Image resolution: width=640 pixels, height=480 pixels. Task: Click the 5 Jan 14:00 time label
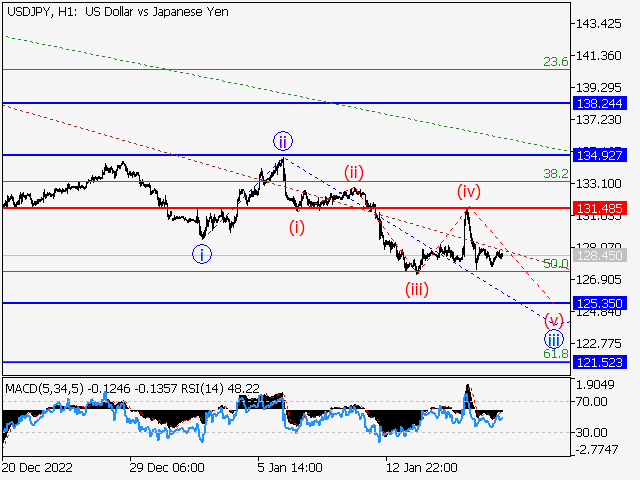[x=290, y=467]
